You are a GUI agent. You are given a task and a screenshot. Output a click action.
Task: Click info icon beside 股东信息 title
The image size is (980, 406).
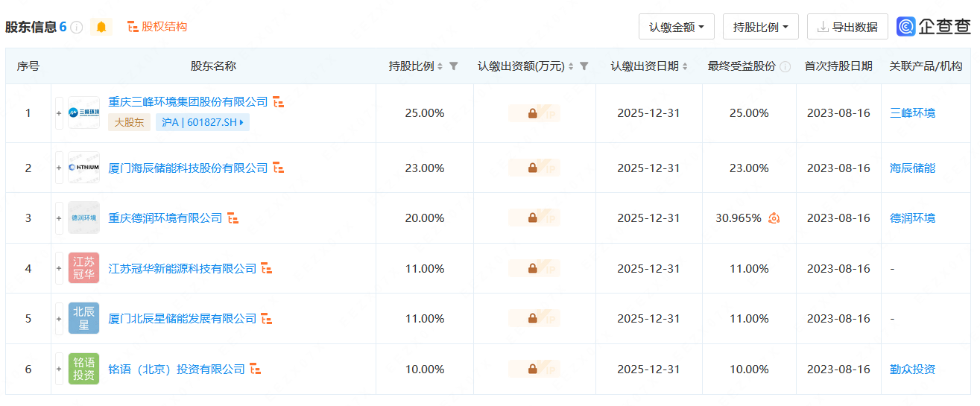pos(77,28)
